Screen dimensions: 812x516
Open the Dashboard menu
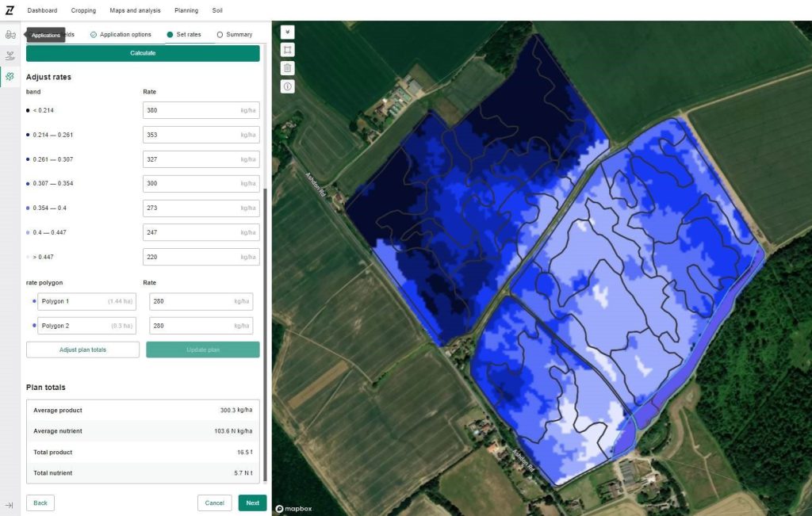43,10
